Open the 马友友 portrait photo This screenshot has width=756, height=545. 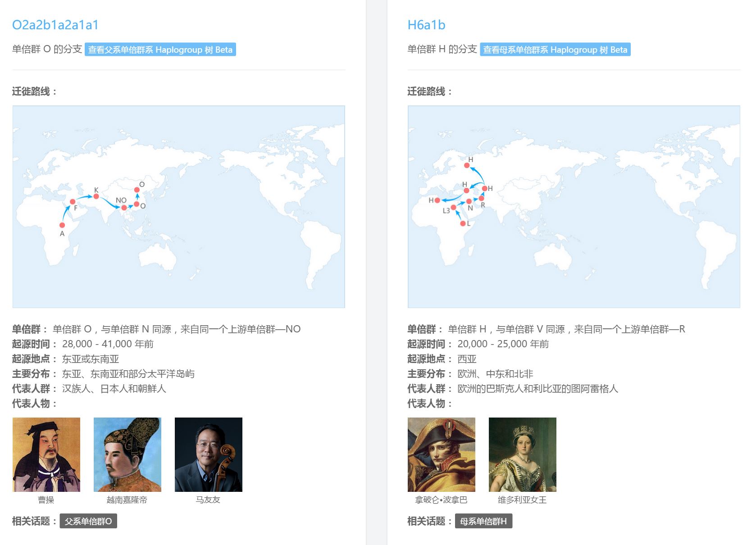pos(209,454)
